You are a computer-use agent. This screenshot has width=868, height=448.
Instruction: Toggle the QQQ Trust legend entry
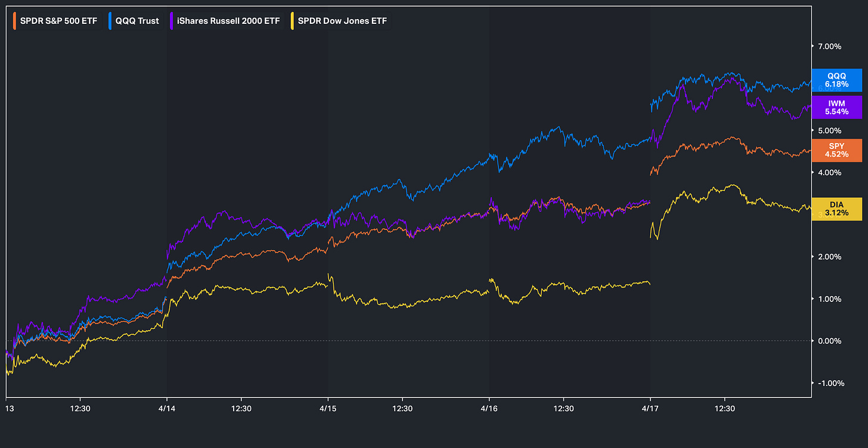(137, 20)
